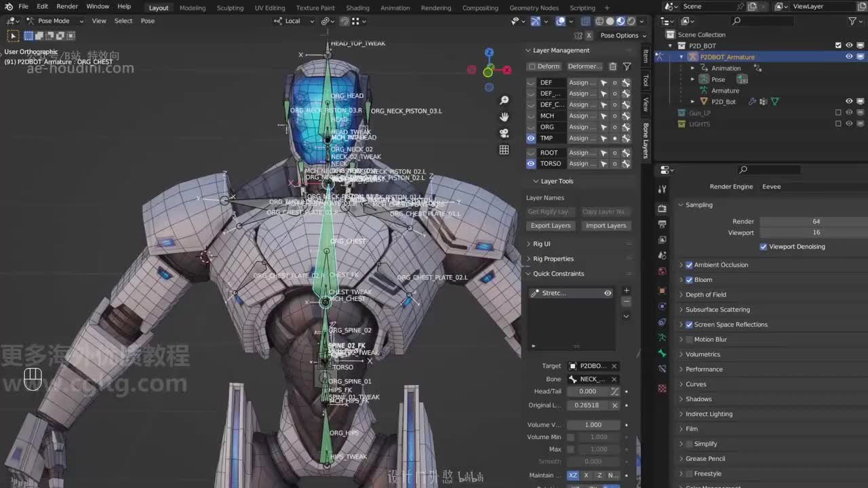
Task: Select solid viewport shading icon
Action: pyautogui.click(x=610, y=21)
